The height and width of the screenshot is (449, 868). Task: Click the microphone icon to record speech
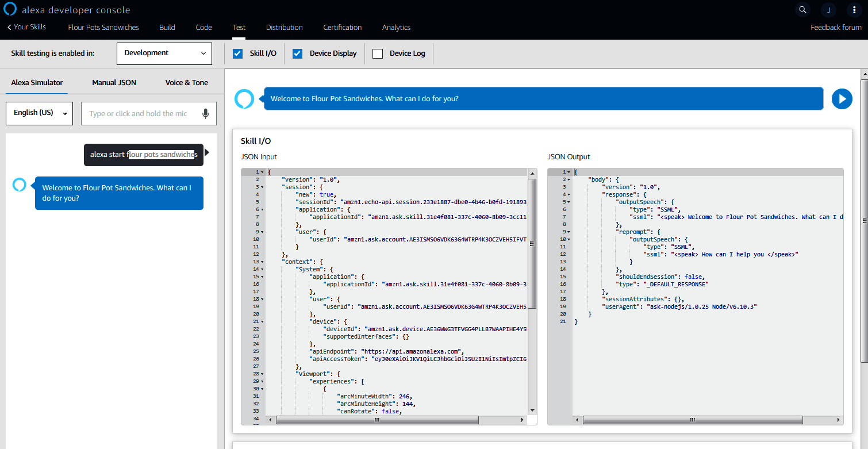(206, 113)
